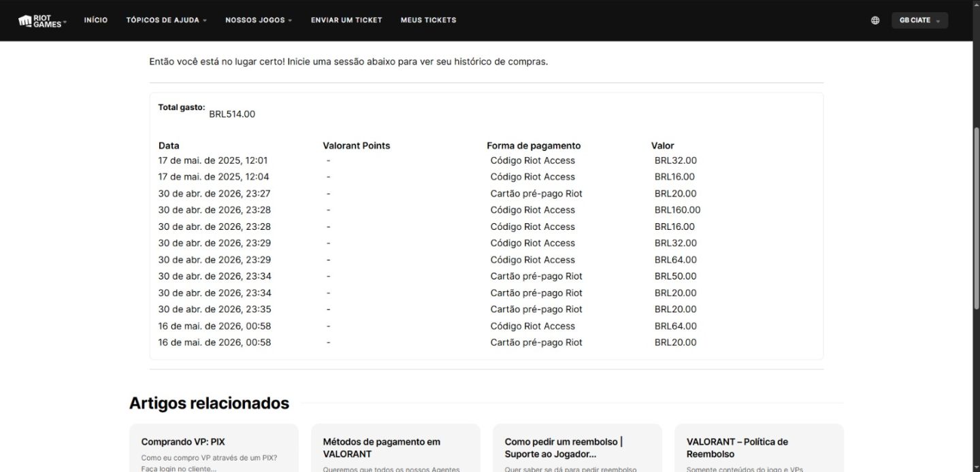Click the Total gasto label
The height and width of the screenshot is (472, 980).
(182, 107)
